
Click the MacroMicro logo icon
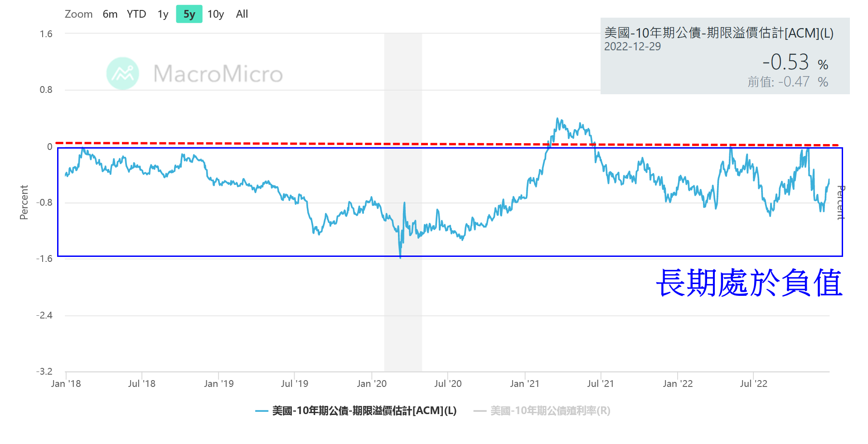[x=122, y=73]
